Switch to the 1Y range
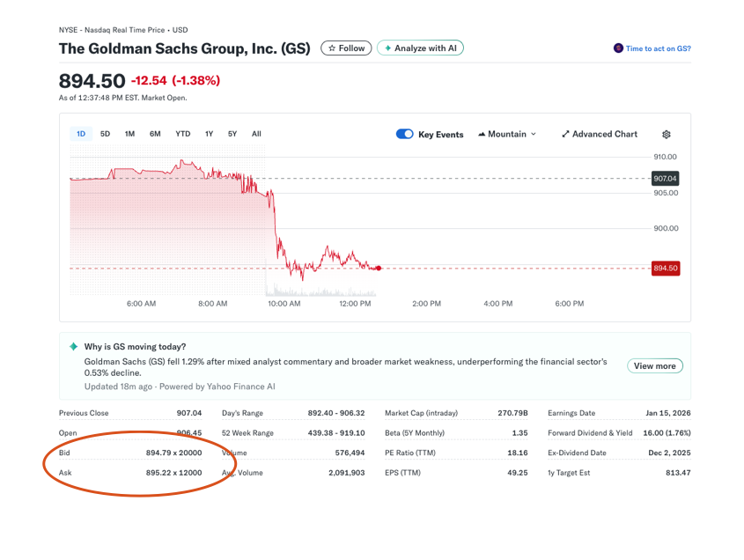This screenshot has width=744, height=560. click(209, 134)
